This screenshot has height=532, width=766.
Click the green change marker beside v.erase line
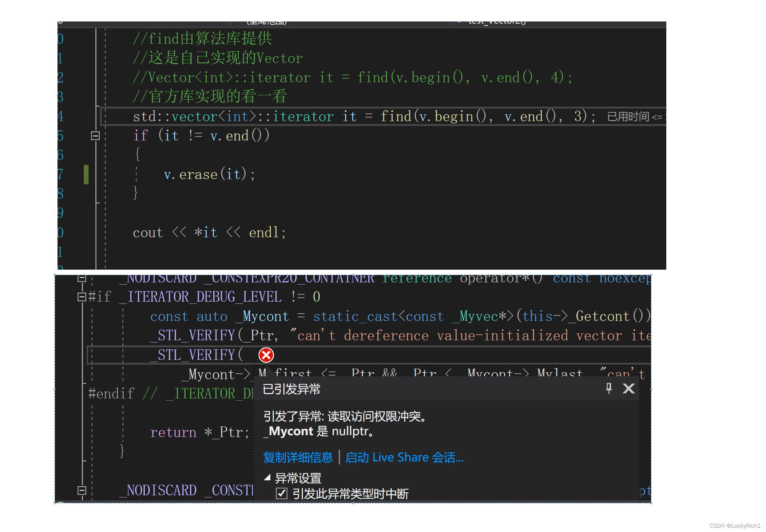86,174
